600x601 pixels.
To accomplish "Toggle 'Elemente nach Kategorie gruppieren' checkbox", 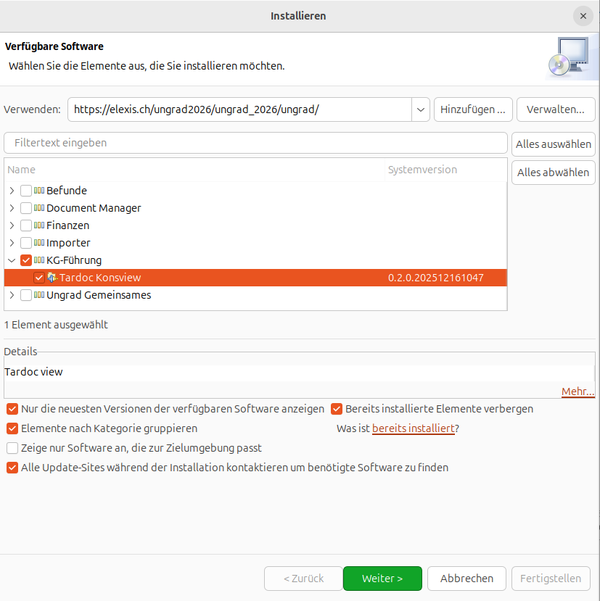I will tap(12, 428).
